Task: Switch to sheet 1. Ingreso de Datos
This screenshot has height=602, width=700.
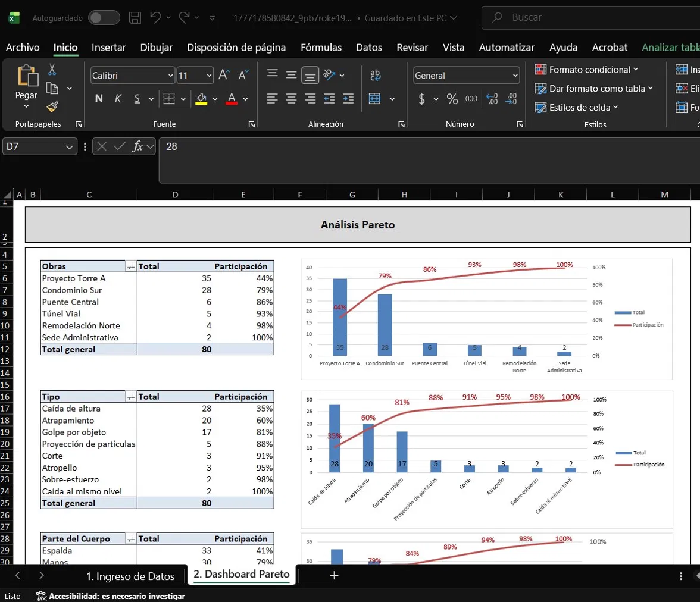Action: (130, 576)
